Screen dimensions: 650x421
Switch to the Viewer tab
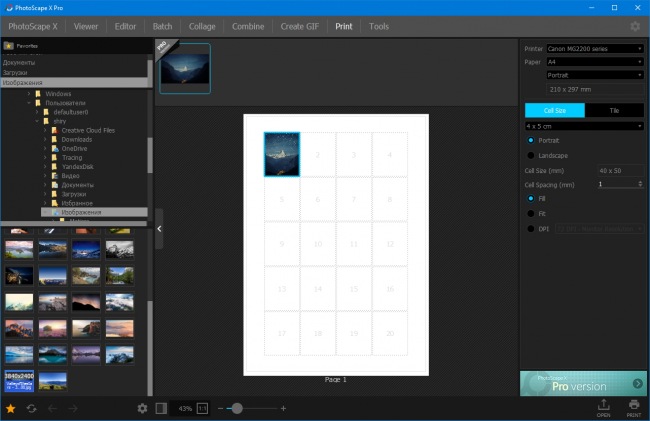pos(86,27)
